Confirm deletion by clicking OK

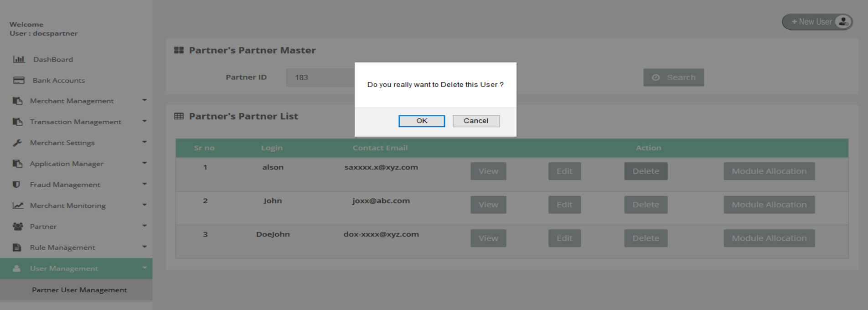click(x=421, y=121)
